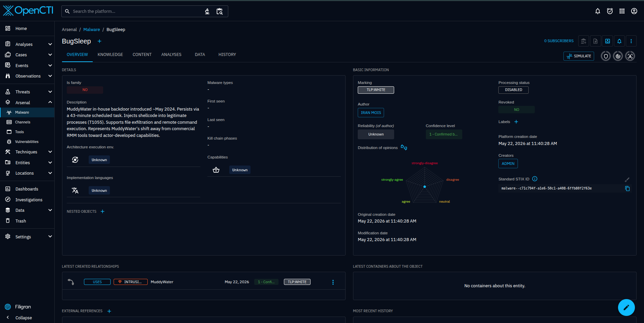The width and height of the screenshot is (644, 323).
Task: Open Tools under Arsenal
Action: click(27, 132)
